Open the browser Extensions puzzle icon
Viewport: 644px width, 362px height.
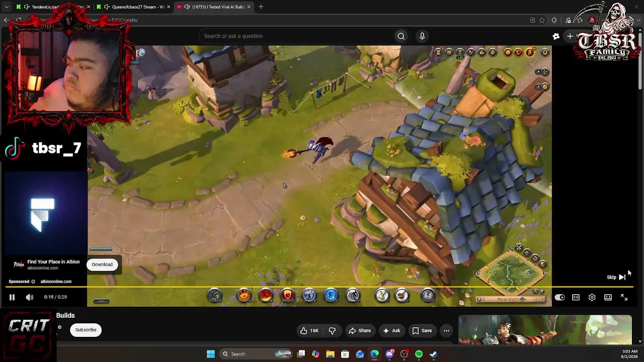tap(554, 20)
